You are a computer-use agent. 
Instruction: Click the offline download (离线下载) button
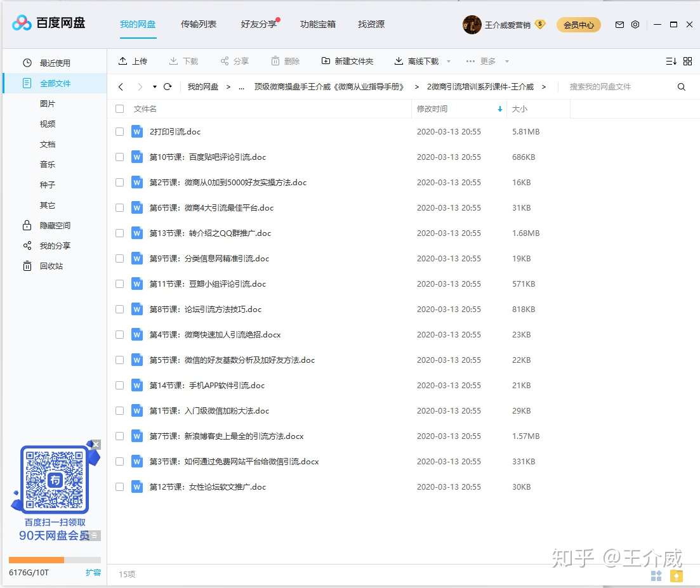(416, 61)
